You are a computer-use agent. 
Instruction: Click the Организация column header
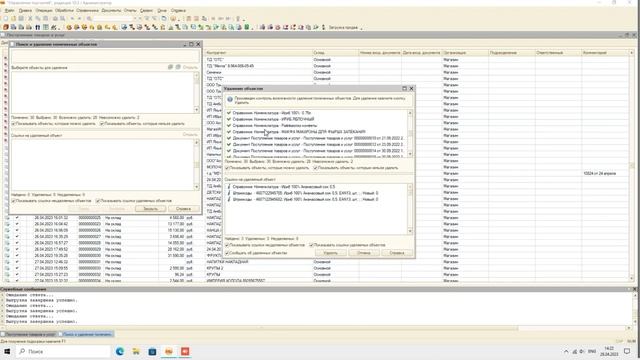[465, 53]
